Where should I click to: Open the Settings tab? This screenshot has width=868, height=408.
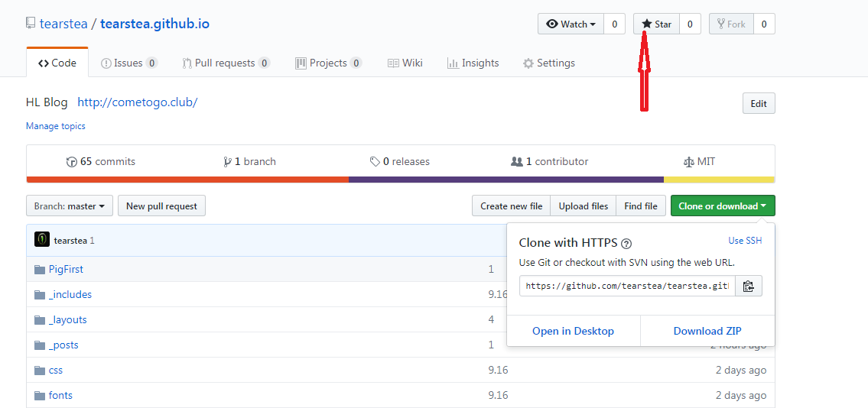tap(548, 63)
